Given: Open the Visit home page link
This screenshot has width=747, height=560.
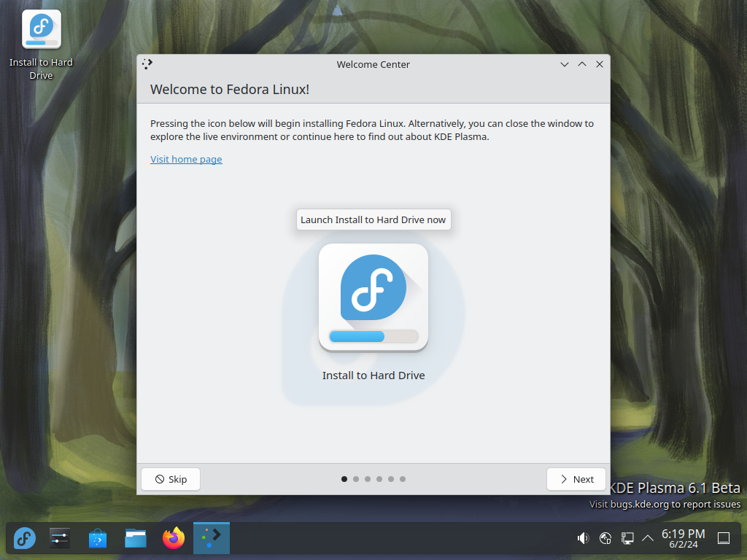Looking at the screenshot, I should [186, 159].
